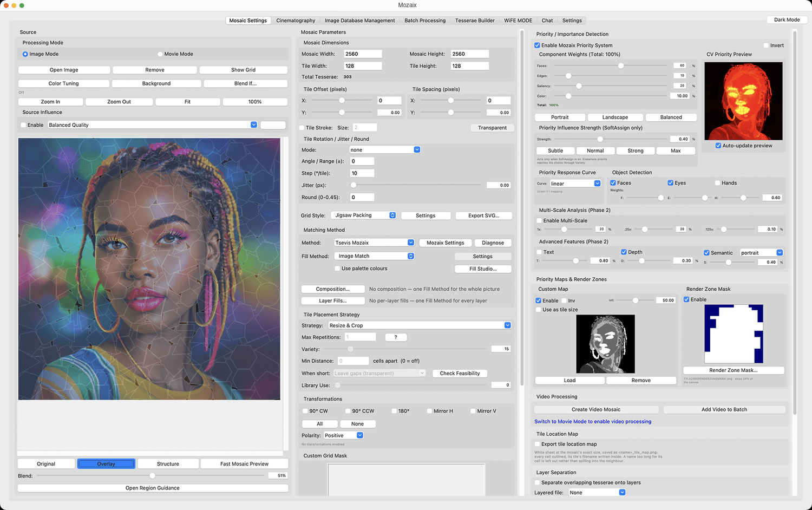Select the Overlay view button
Screen dimensions: 812x510
coord(106,464)
